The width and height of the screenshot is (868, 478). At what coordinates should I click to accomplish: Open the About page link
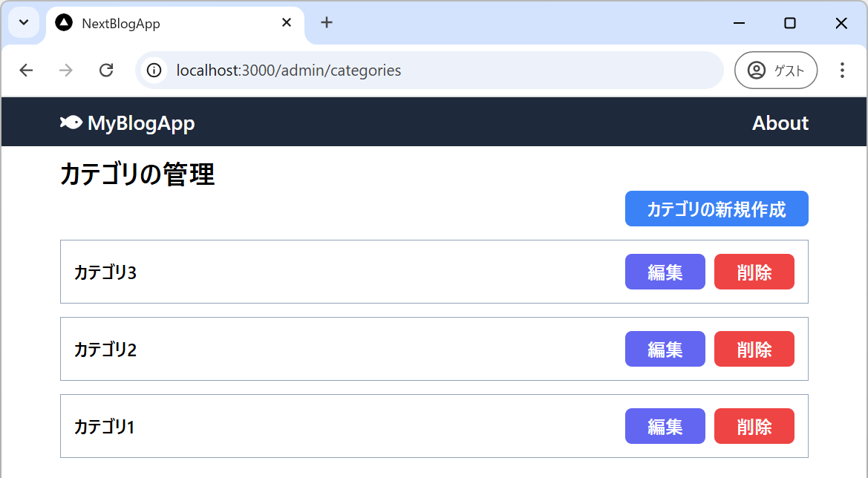tap(780, 123)
